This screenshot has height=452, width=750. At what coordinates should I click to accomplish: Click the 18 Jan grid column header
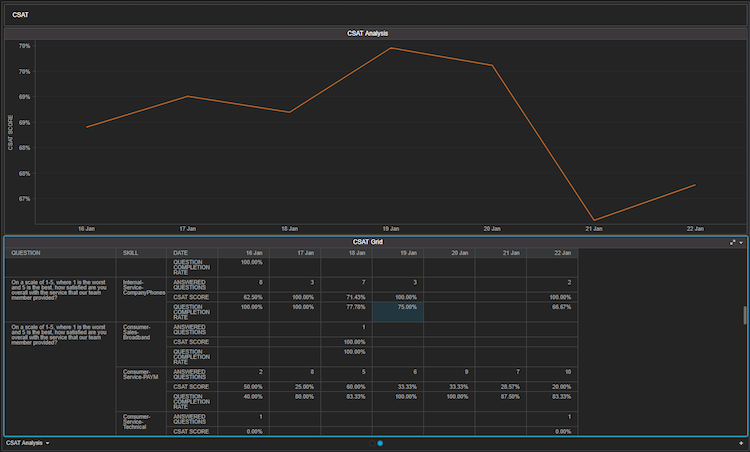pos(346,253)
